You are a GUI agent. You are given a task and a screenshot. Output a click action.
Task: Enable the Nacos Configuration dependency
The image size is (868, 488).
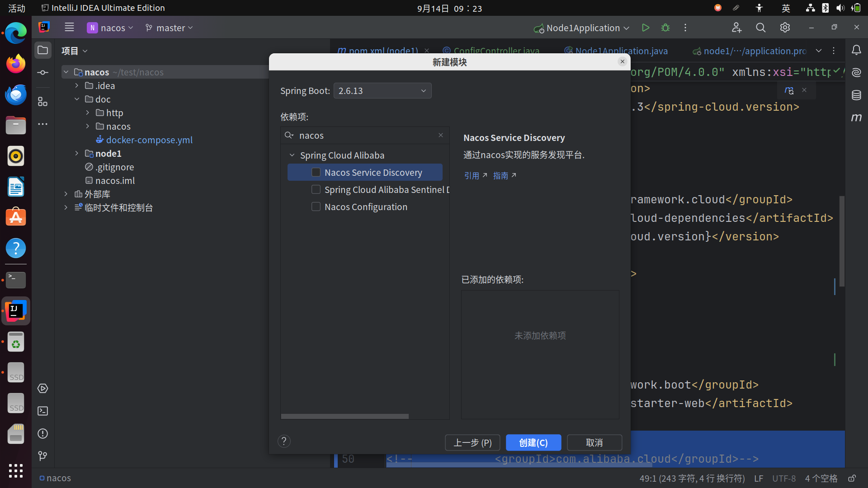pyautogui.click(x=316, y=206)
